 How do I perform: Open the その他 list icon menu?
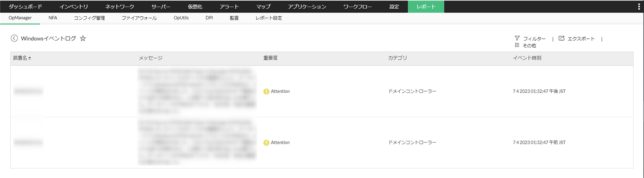coord(517,45)
